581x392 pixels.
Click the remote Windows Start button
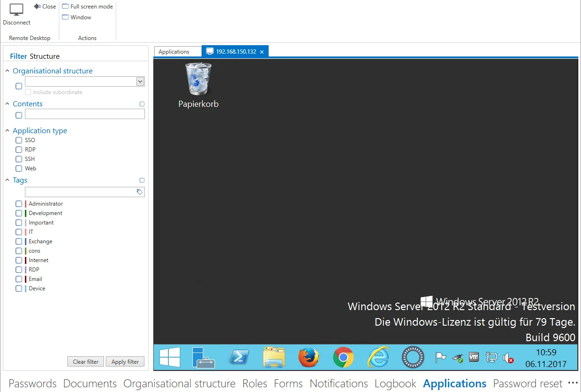click(x=170, y=358)
